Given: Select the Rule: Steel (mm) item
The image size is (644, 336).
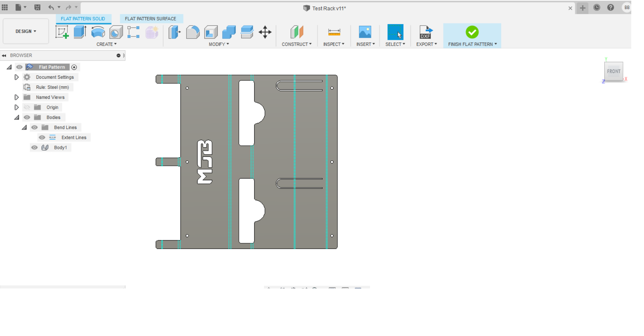Looking at the screenshot, I should coord(52,87).
